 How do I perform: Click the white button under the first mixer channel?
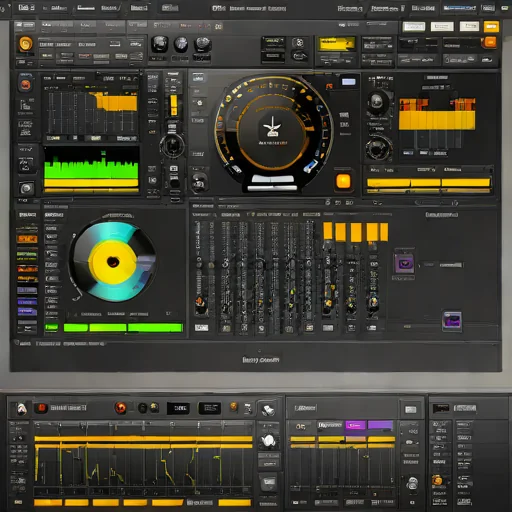(x=201, y=328)
